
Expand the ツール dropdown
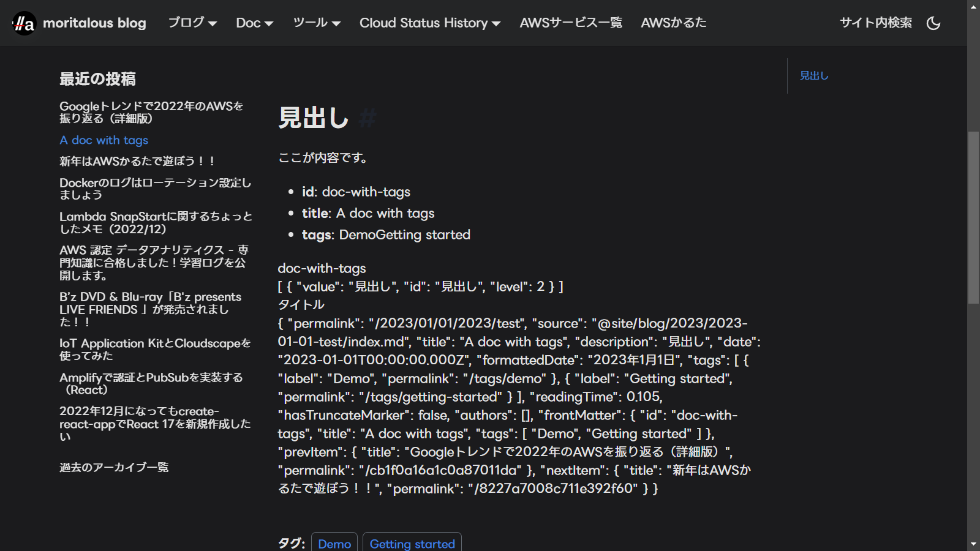click(x=316, y=23)
